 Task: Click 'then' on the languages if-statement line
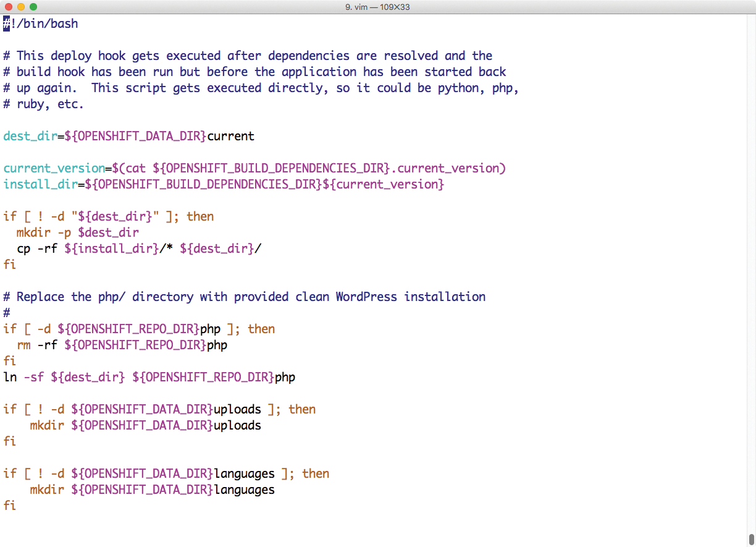click(316, 473)
